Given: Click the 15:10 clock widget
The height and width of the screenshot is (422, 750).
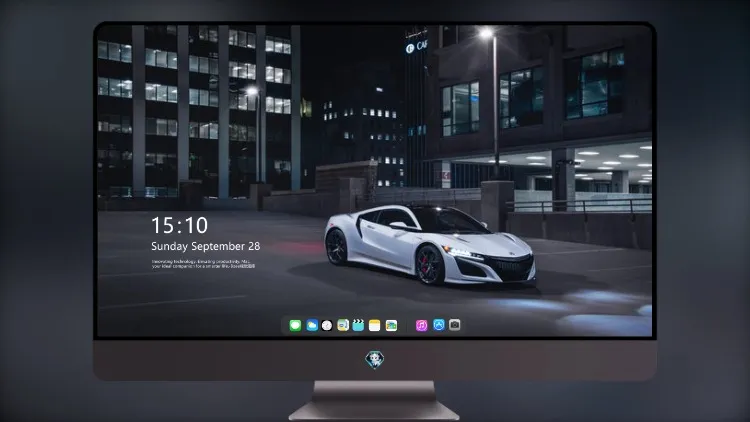Looking at the screenshot, I should [179, 225].
